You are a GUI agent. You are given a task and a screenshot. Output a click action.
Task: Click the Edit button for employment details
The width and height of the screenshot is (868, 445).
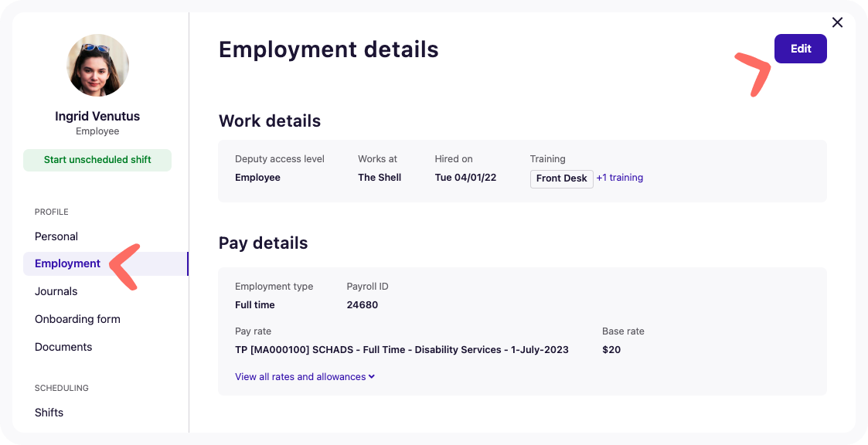click(x=800, y=48)
